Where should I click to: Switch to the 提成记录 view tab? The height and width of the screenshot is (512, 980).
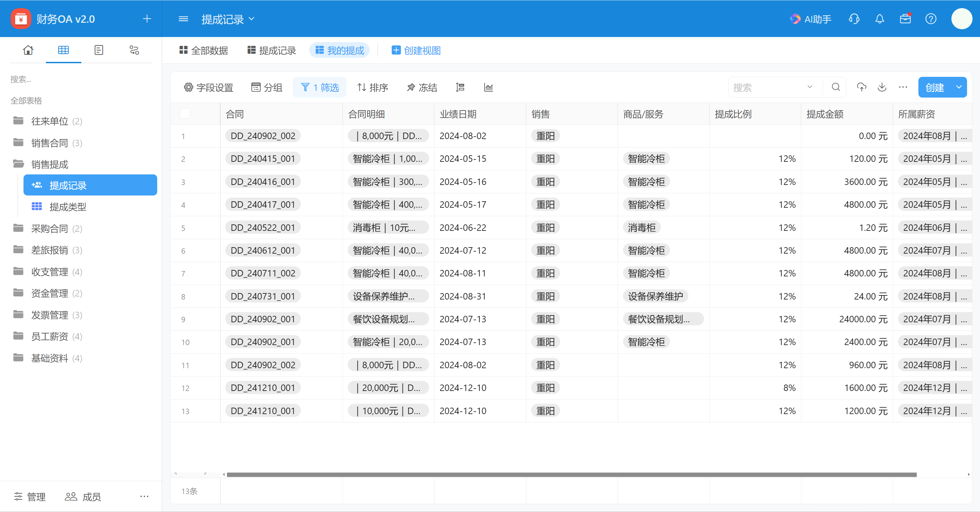coord(272,50)
